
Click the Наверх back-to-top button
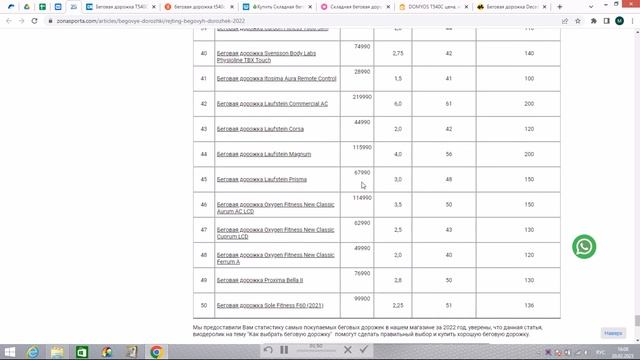tap(613, 333)
